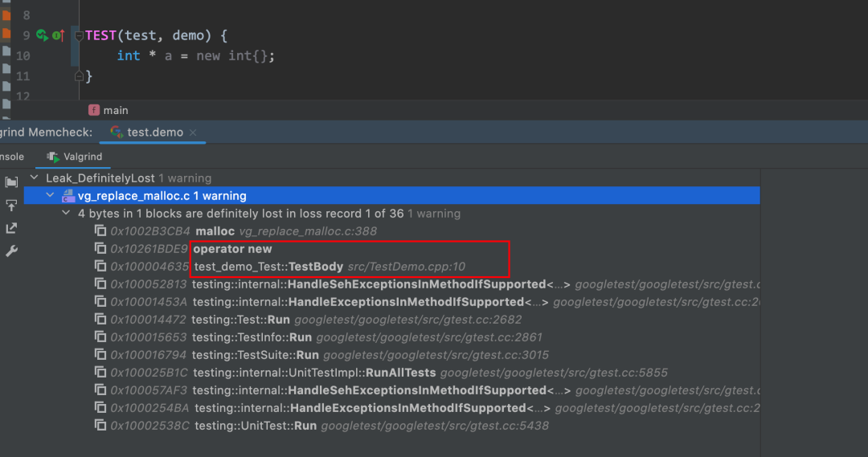The height and width of the screenshot is (457, 868).
Task: Click the export upload-arrow icon in Valgrind sidebar
Action: pos(11,206)
